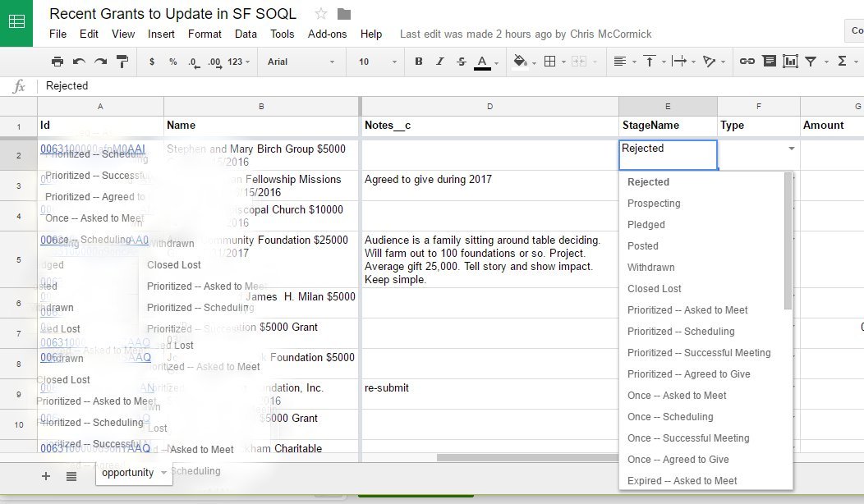This screenshot has height=504, width=864.
Task: Open the Borders tool
Action: [550, 62]
